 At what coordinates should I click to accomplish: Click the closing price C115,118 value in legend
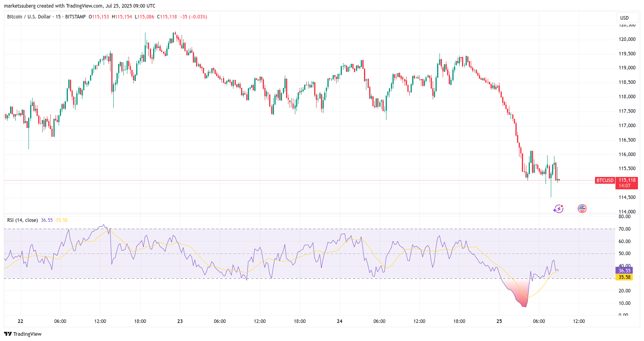click(167, 17)
